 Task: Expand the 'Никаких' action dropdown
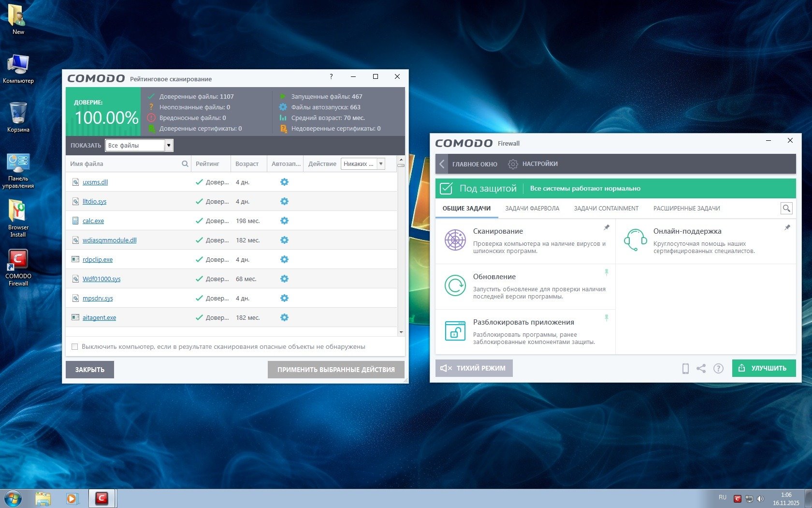pyautogui.click(x=381, y=164)
